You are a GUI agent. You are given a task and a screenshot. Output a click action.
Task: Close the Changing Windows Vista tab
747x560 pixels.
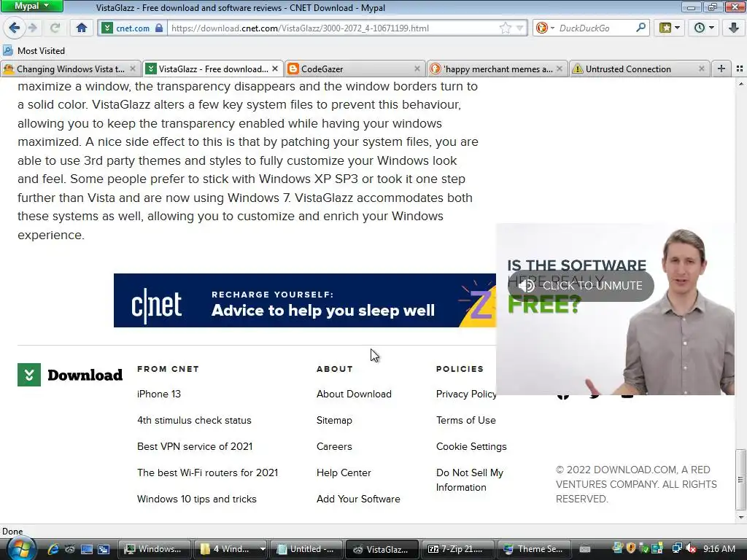pos(133,69)
